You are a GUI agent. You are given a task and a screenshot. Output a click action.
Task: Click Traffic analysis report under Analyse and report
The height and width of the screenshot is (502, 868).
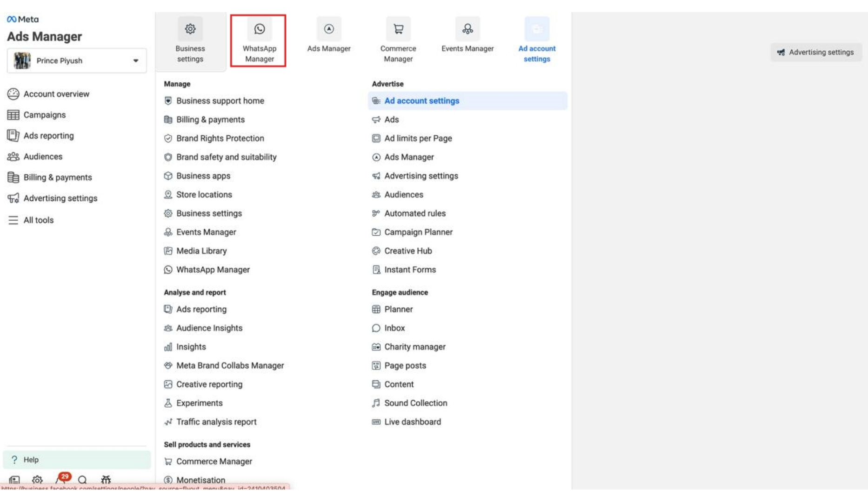tap(216, 422)
